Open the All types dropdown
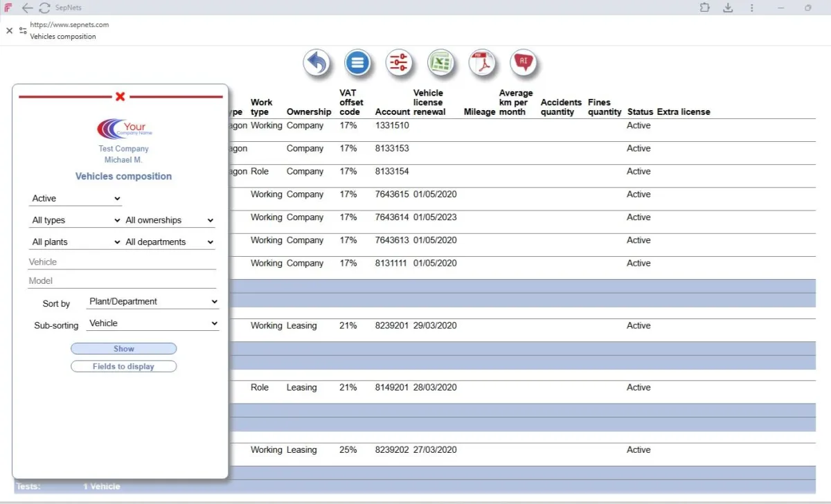831x504 pixels. [x=75, y=220]
